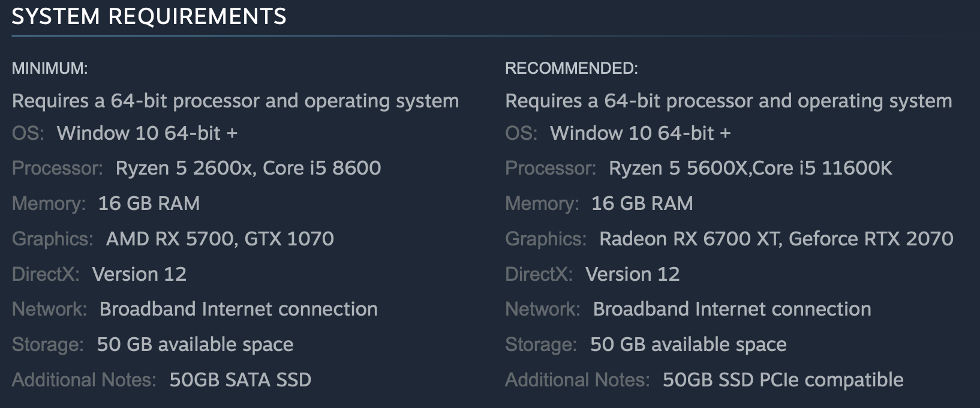Click recommended processor Ryzen 5 5600X text
This screenshot has height=408, width=980.
(678, 168)
